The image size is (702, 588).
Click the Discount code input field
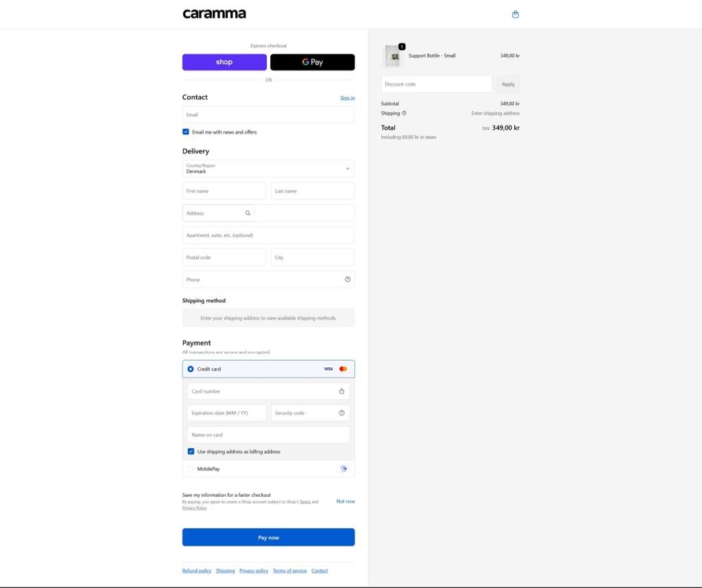tap(436, 84)
